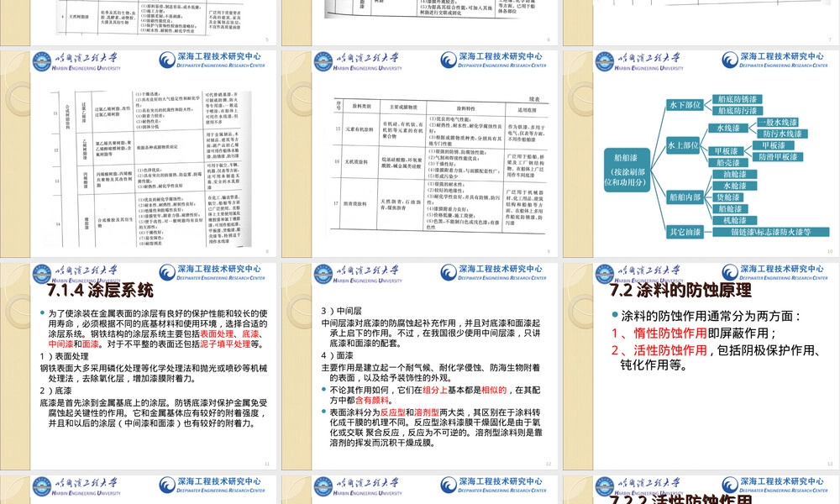Click the 防滑甲板漆 box
The image size is (840, 504).
pos(778,157)
